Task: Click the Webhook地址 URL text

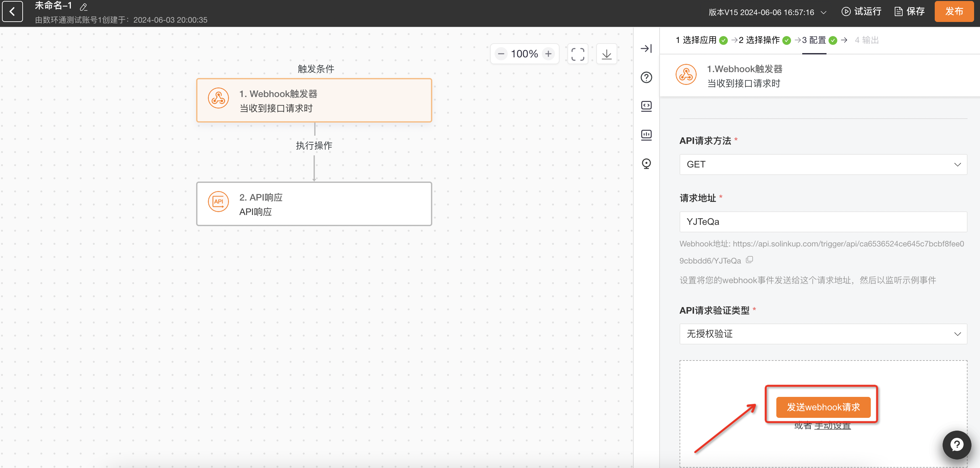Action: tap(822, 252)
